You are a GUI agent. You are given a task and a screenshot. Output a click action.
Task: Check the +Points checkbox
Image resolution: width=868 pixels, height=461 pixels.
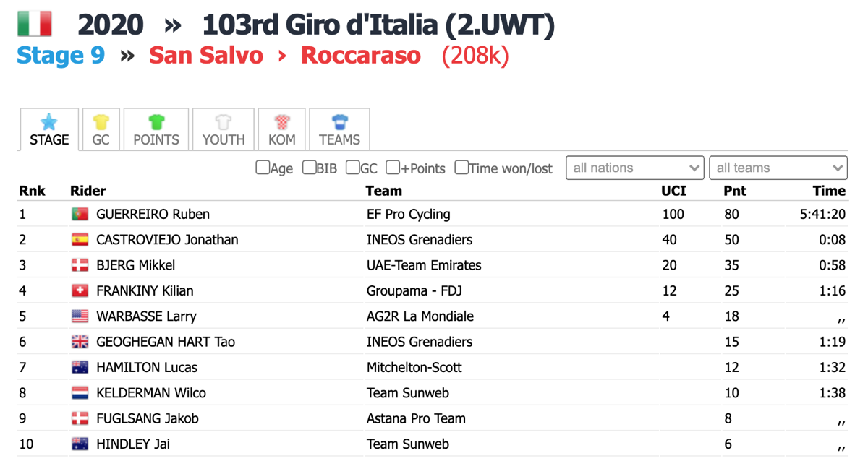pyautogui.click(x=393, y=168)
